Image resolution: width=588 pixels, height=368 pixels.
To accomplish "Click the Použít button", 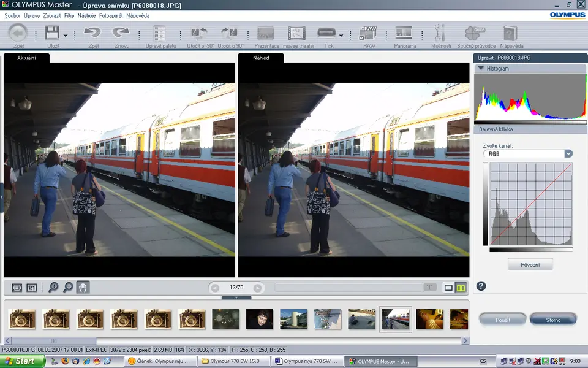I will point(502,319).
